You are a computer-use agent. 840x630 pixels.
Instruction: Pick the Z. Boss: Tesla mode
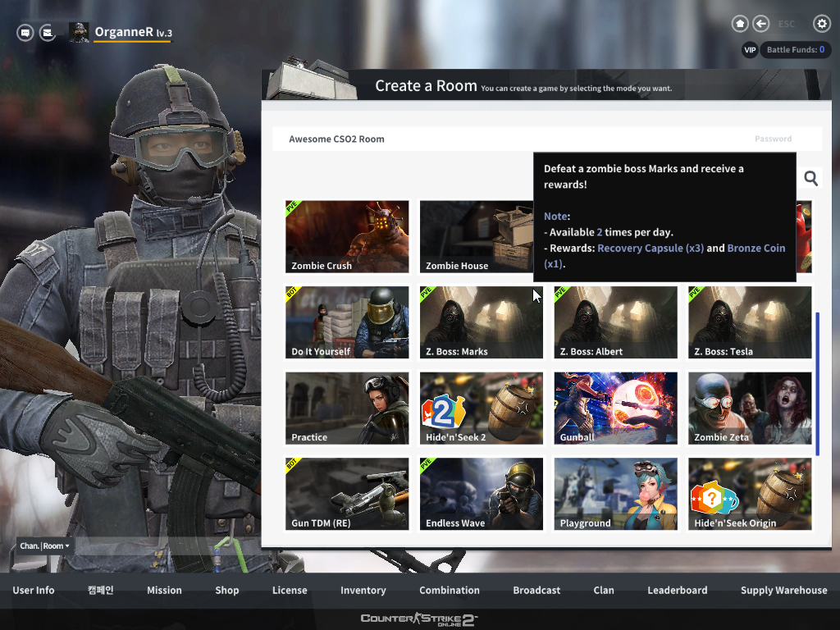[750, 322]
